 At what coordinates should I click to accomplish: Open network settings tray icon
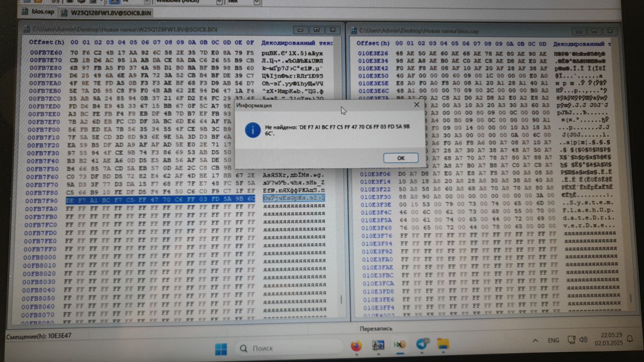point(571,340)
